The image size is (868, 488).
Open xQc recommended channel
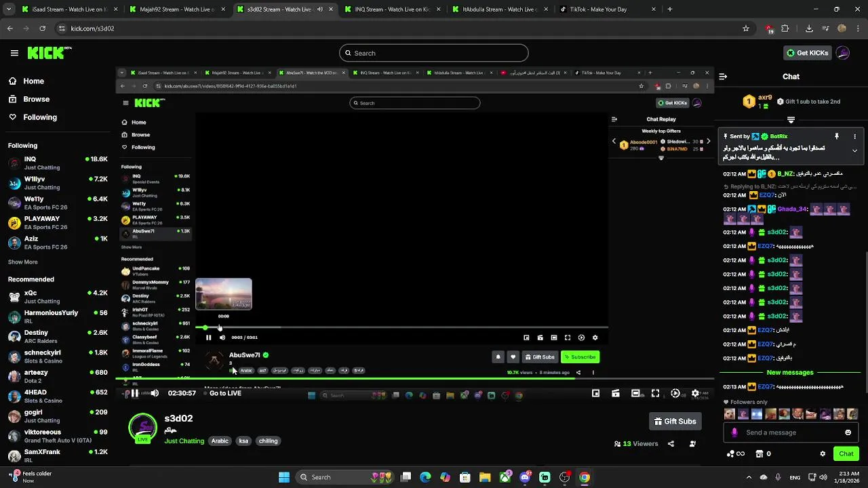(58, 297)
